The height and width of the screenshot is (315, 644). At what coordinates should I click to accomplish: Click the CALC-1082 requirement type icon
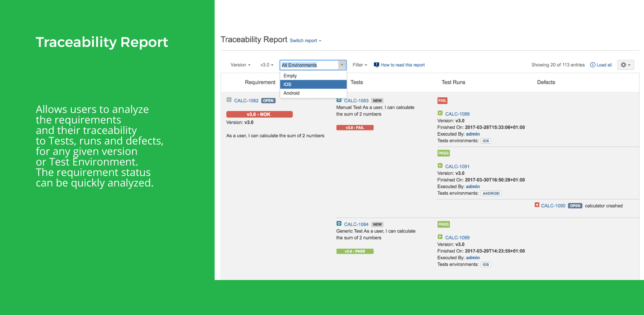click(229, 100)
